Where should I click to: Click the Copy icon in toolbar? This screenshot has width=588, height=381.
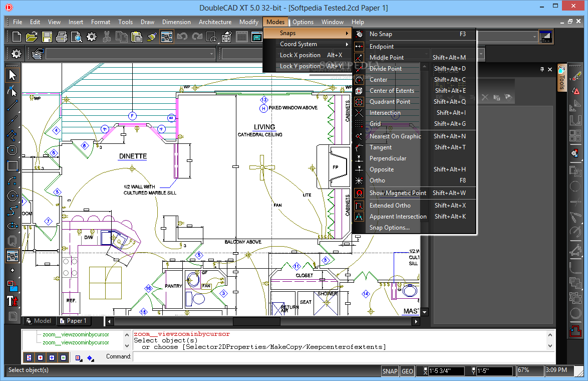coord(122,37)
